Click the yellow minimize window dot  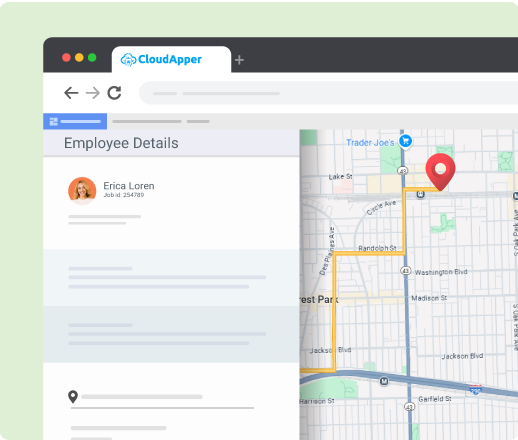coord(79,58)
